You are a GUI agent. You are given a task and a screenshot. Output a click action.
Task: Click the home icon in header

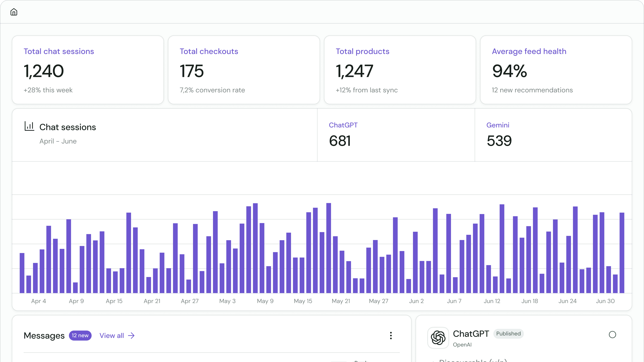(x=14, y=12)
